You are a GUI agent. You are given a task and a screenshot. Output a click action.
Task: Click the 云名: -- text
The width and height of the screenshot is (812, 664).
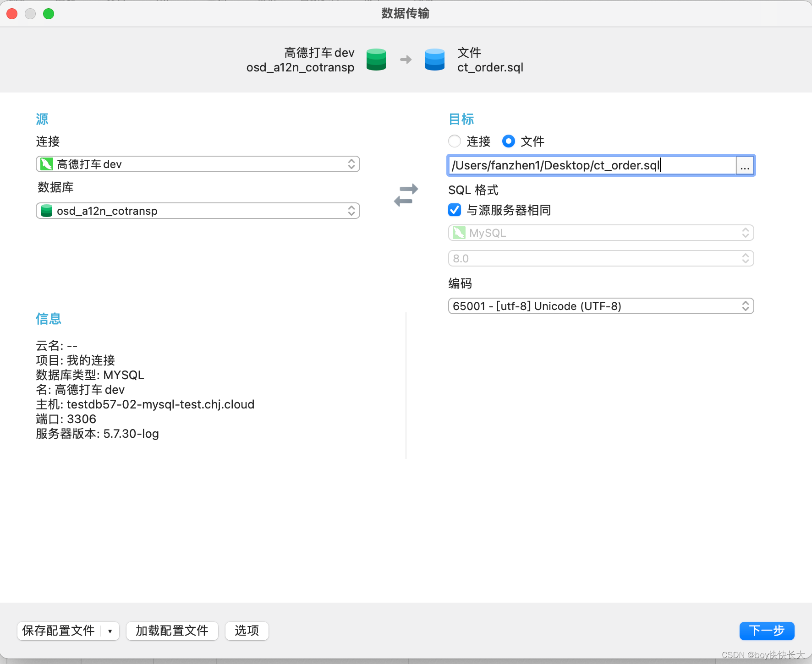[x=57, y=346]
